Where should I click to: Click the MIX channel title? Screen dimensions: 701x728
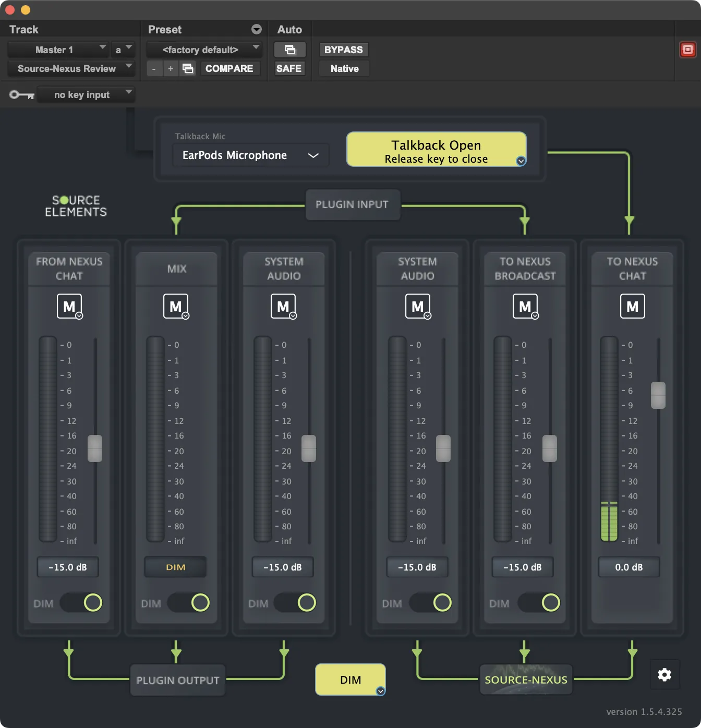tap(177, 269)
